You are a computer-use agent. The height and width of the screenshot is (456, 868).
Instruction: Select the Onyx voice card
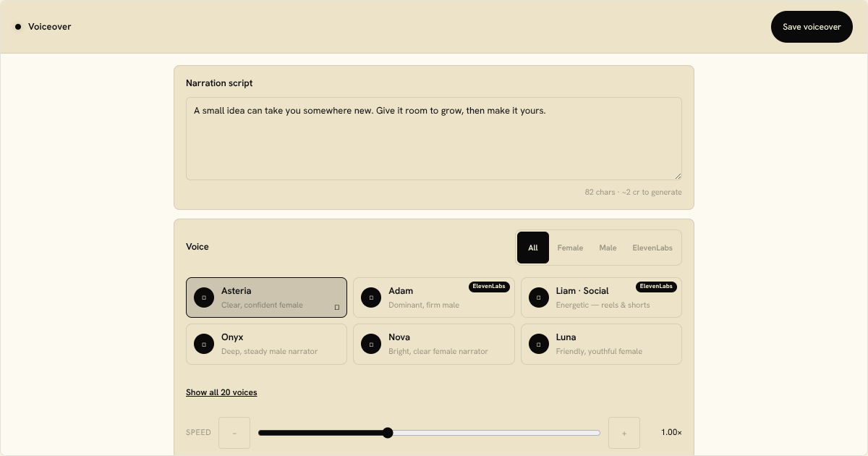point(266,344)
